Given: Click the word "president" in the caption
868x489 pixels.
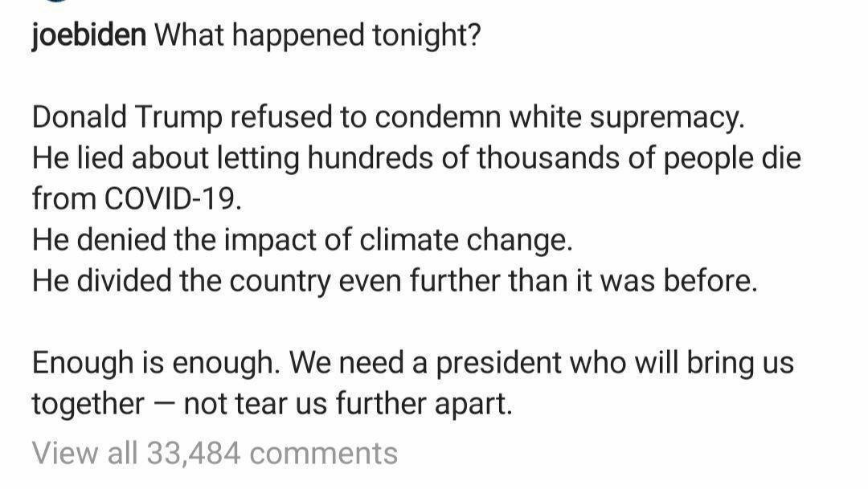Looking at the screenshot, I should [x=499, y=364].
